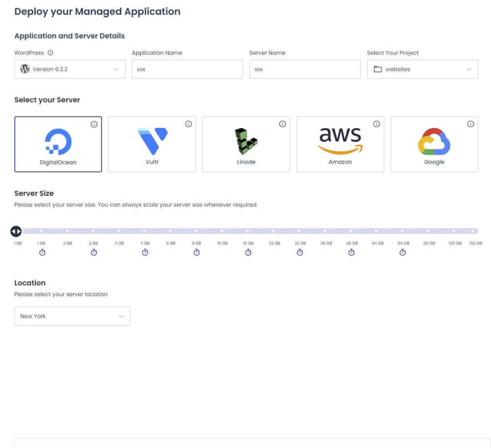Set server size slider to 96 GB point
This screenshot has height=448, width=491.
(x=428, y=231)
